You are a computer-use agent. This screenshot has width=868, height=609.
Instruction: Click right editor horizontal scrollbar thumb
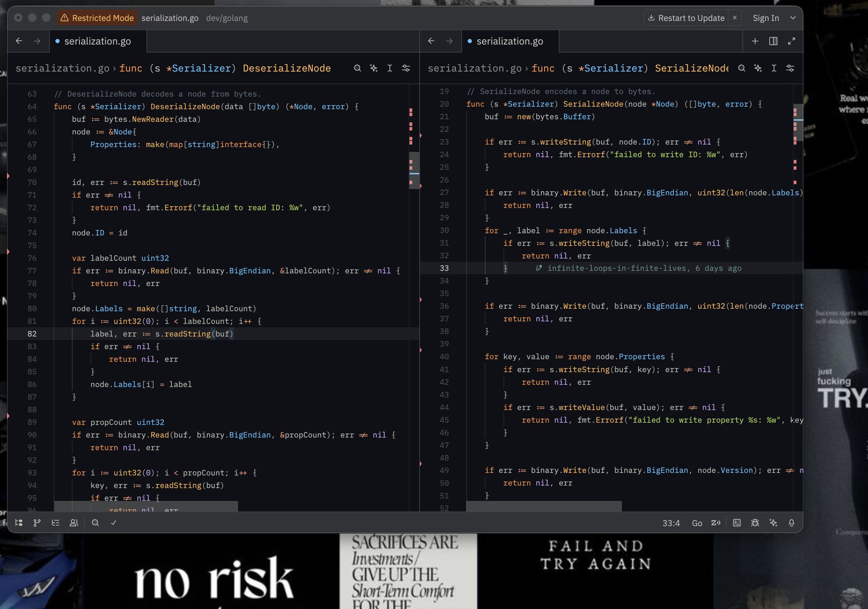(x=544, y=506)
